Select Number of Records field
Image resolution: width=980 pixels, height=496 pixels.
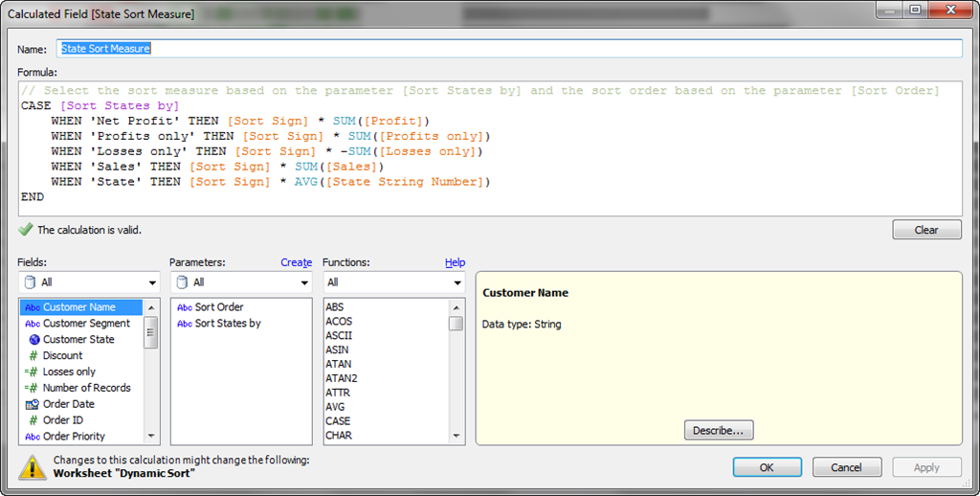point(82,388)
